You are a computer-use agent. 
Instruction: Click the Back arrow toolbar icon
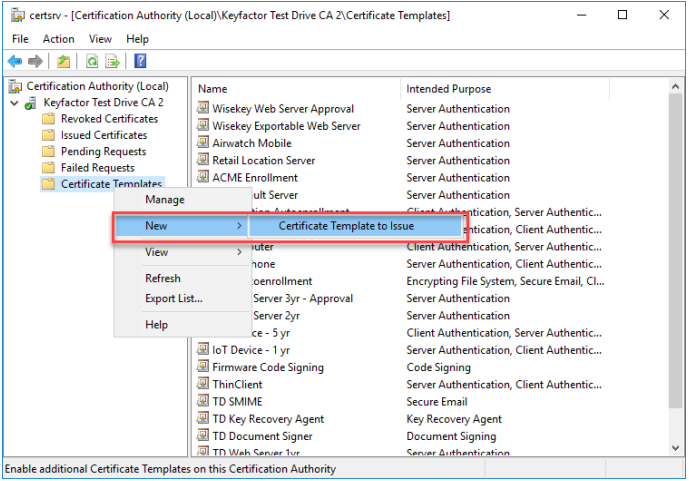pyautogui.click(x=15, y=61)
